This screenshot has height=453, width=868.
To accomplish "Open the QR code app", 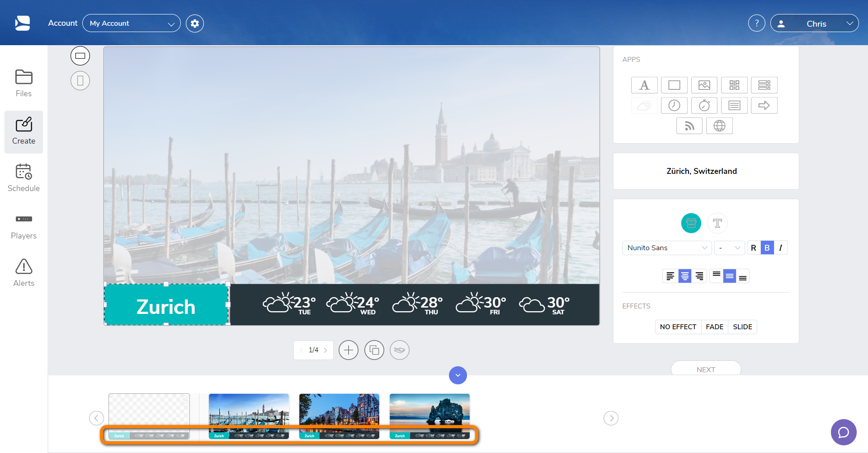I will (x=734, y=85).
